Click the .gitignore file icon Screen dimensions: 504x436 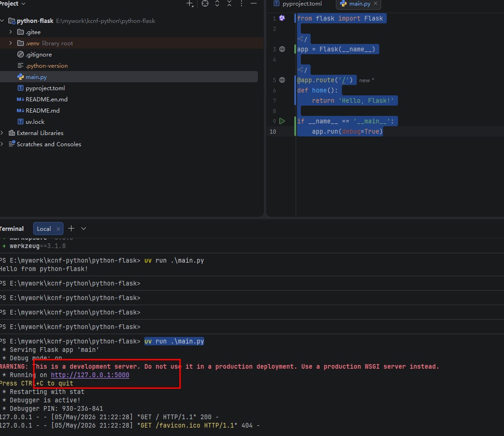point(20,54)
